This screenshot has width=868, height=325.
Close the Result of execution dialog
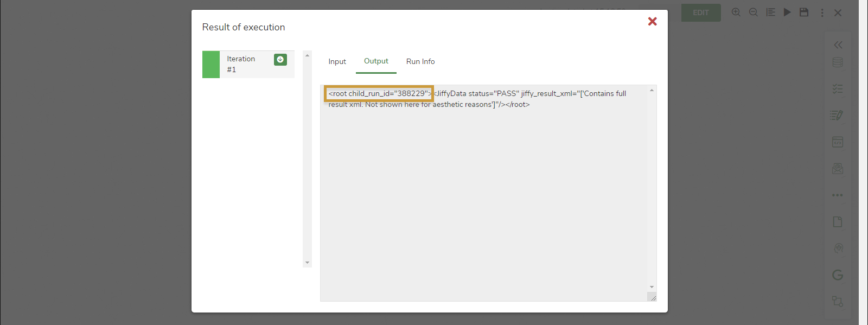pos(652,21)
